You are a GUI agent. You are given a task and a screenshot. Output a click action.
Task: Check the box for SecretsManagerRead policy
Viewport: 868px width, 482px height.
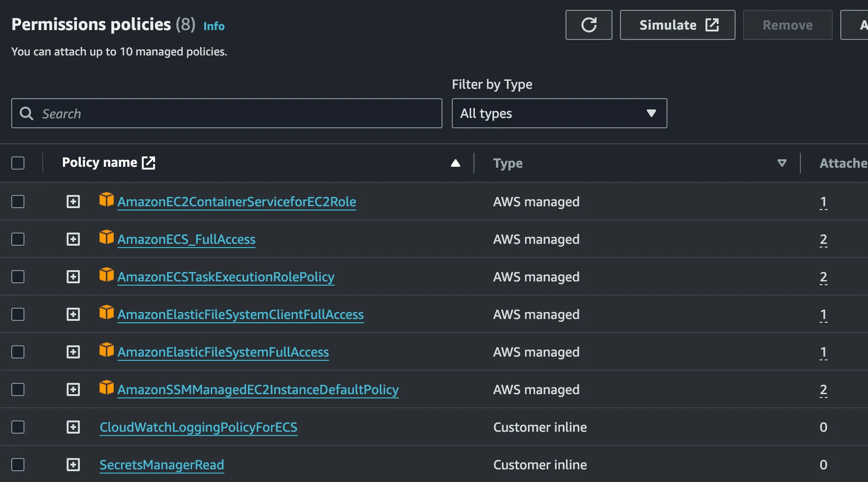[x=18, y=465]
